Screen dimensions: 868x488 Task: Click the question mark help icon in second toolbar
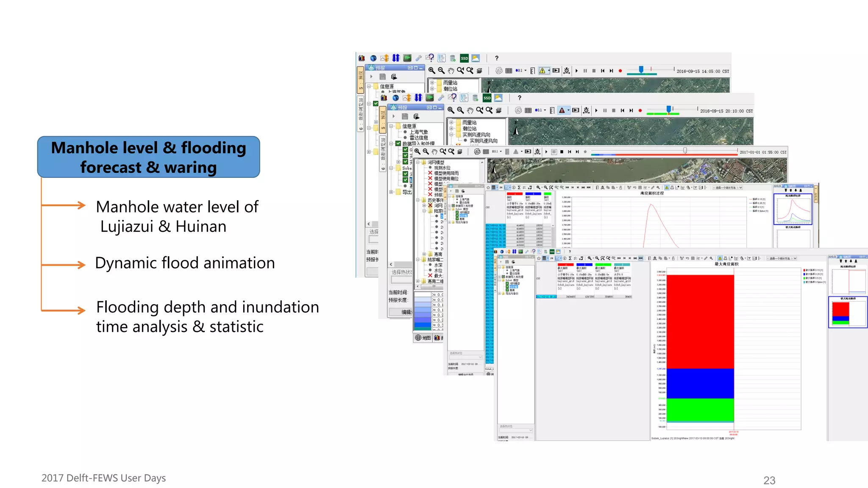coord(519,98)
